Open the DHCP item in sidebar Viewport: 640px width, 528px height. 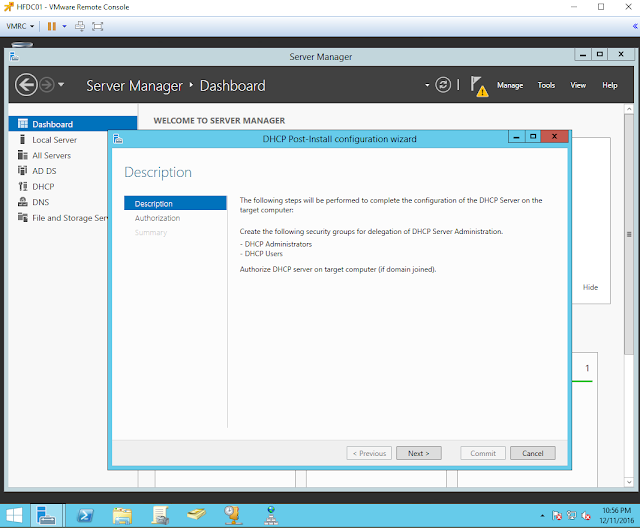[43, 186]
